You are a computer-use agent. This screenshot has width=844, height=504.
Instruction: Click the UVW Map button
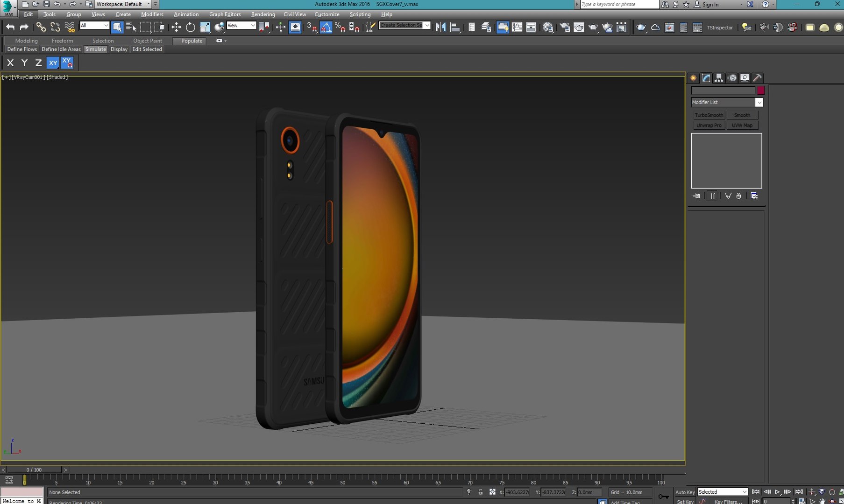click(x=742, y=126)
